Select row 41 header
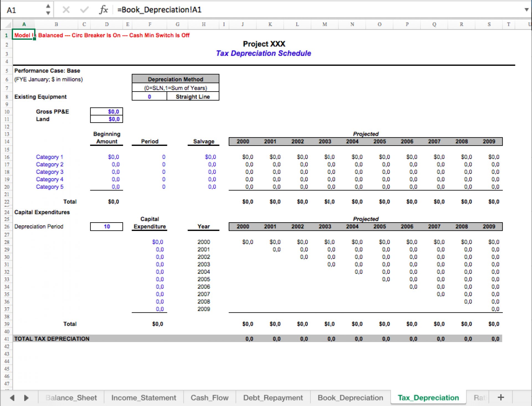The height and width of the screenshot is (406, 532). point(7,339)
